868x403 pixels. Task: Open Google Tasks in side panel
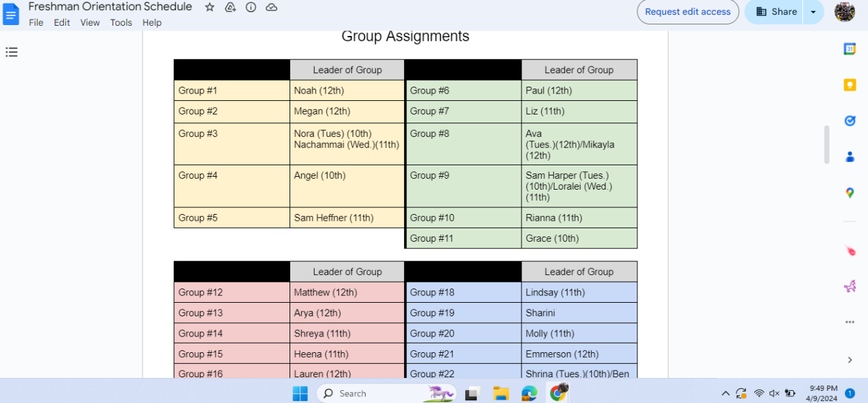(850, 121)
